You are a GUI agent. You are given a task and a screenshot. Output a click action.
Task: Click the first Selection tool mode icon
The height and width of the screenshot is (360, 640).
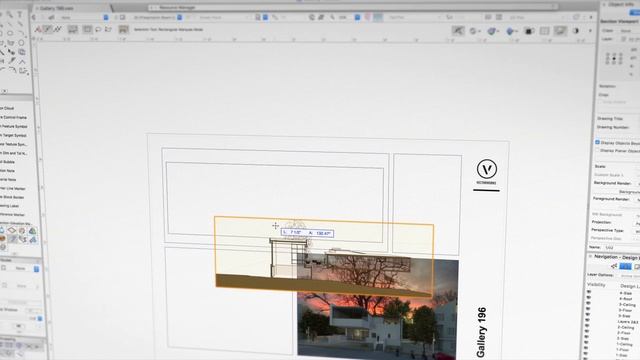[x=38, y=29]
